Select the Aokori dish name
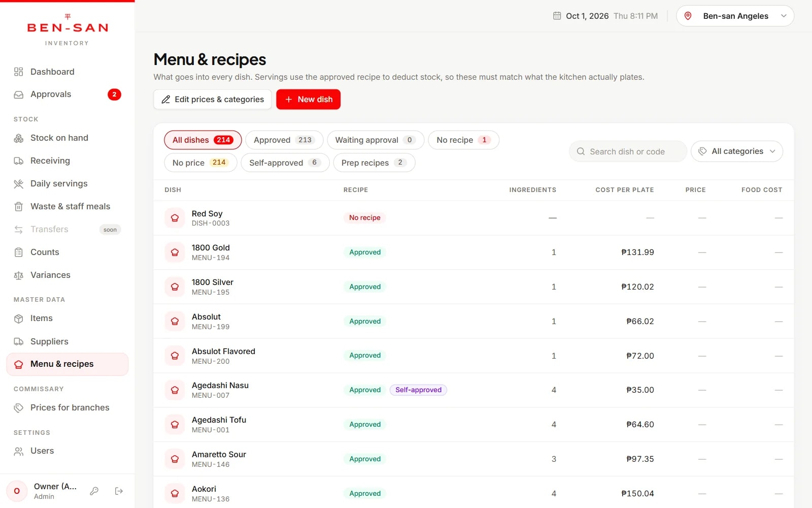The width and height of the screenshot is (812, 508). click(204, 489)
